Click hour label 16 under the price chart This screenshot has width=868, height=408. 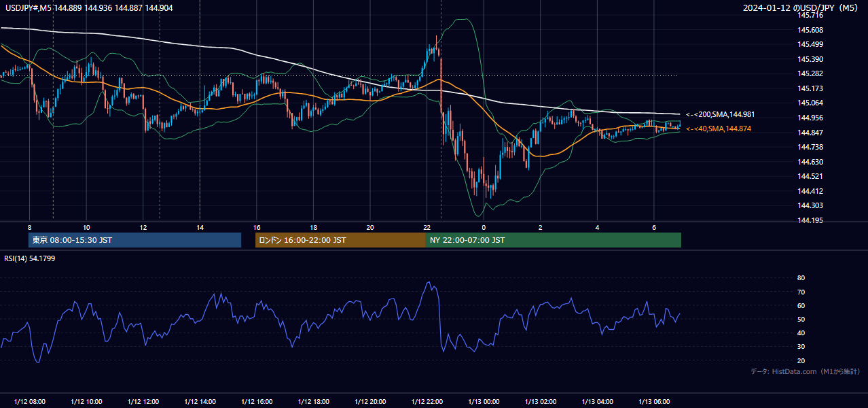(x=257, y=227)
